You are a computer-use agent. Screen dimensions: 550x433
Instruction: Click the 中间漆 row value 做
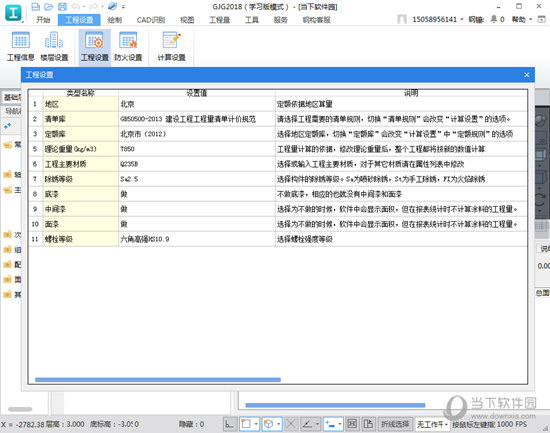197,209
